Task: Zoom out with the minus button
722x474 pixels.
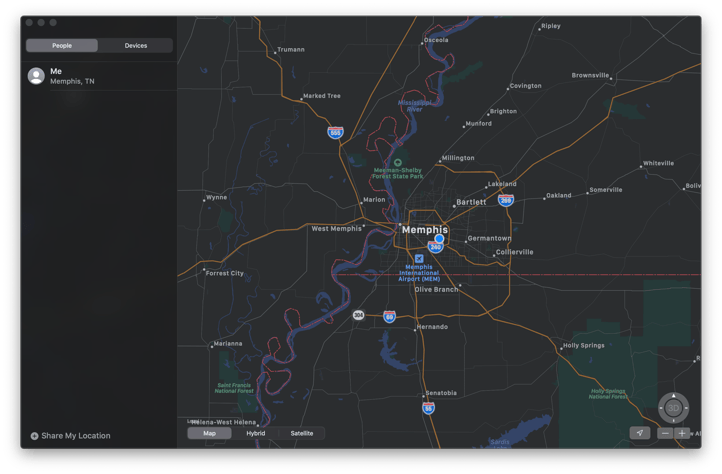Action: tap(665, 433)
